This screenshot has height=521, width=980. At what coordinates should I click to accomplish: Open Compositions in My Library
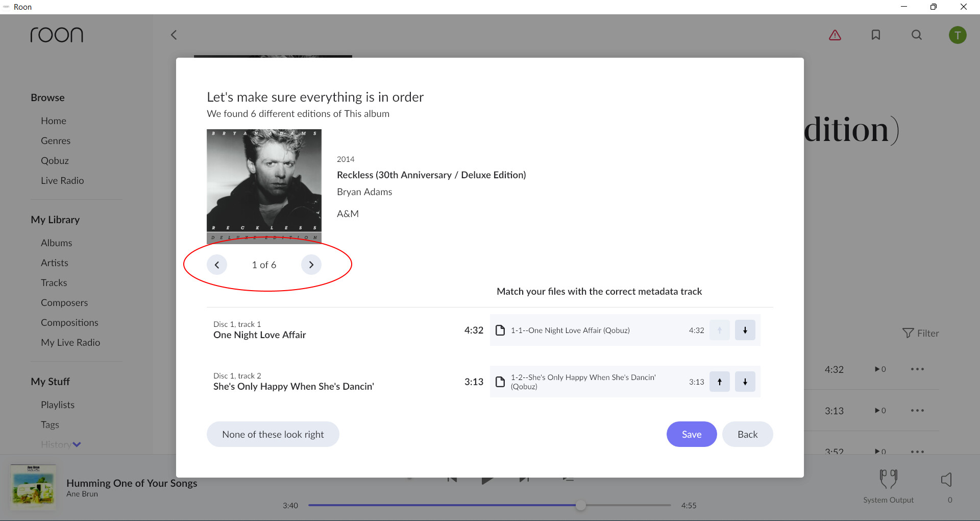click(x=69, y=322)
